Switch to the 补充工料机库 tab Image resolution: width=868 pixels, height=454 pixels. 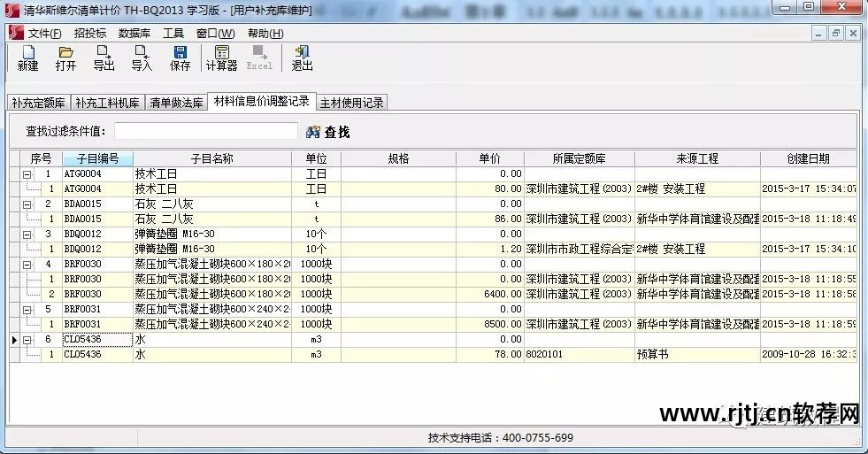[x=107, y=103]
